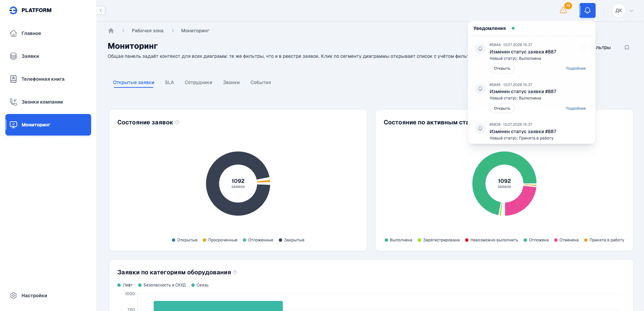Go to home via breadcrumb house icon
The height and width of the screenshot is (311, 644).
click(111, 31)
